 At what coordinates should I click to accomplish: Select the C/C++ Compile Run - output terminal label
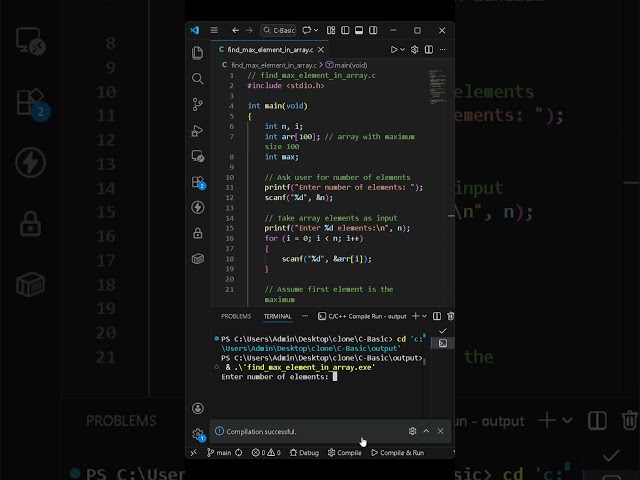(362, 316)
